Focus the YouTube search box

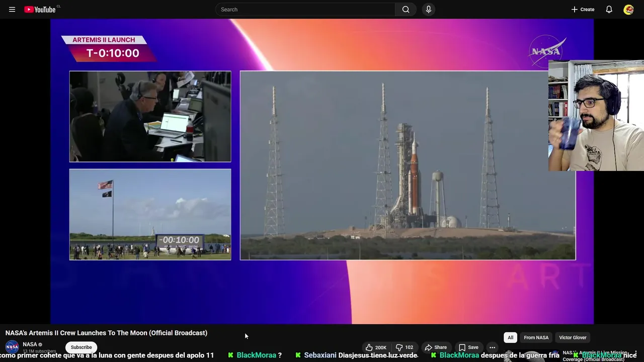click(305, 10)
